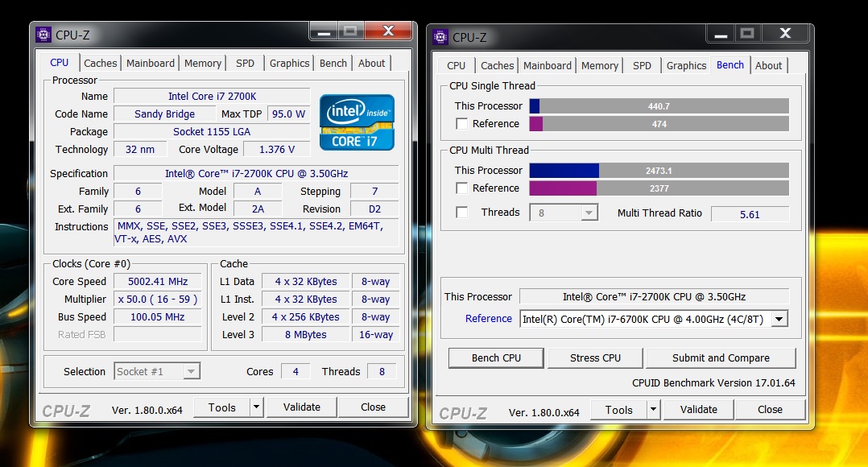Click Close button in left CPU-Z window
The height and width of the screenshot is (467, 868).
[373, 407]
